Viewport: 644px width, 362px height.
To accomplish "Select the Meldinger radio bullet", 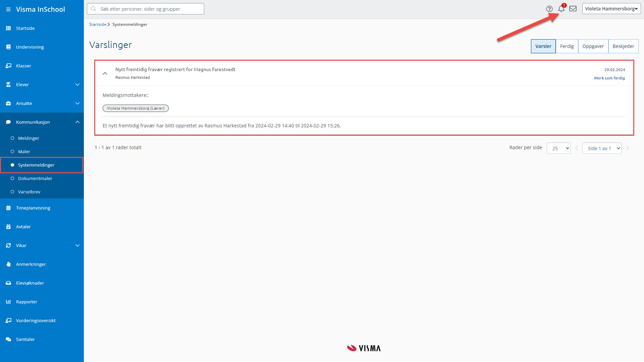I will click(x=12, y=138).
